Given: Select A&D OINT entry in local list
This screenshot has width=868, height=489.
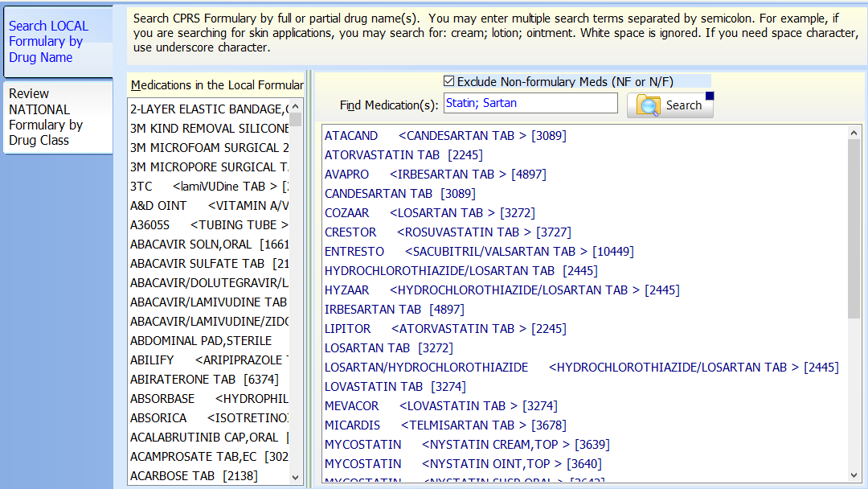Looking at the screenshot, I should pyautogui.click(x=209, y=206).
